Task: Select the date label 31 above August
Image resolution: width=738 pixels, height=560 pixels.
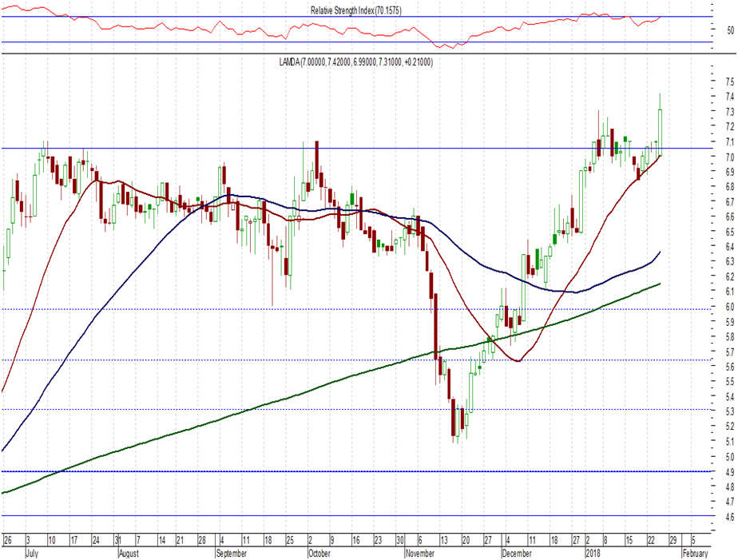Action: click(x=118, y=540)
